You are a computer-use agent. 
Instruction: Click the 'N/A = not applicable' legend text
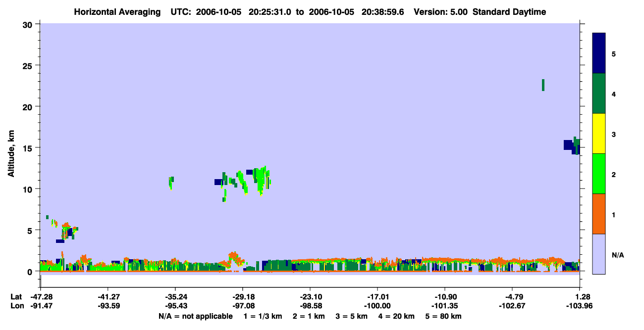195,316
